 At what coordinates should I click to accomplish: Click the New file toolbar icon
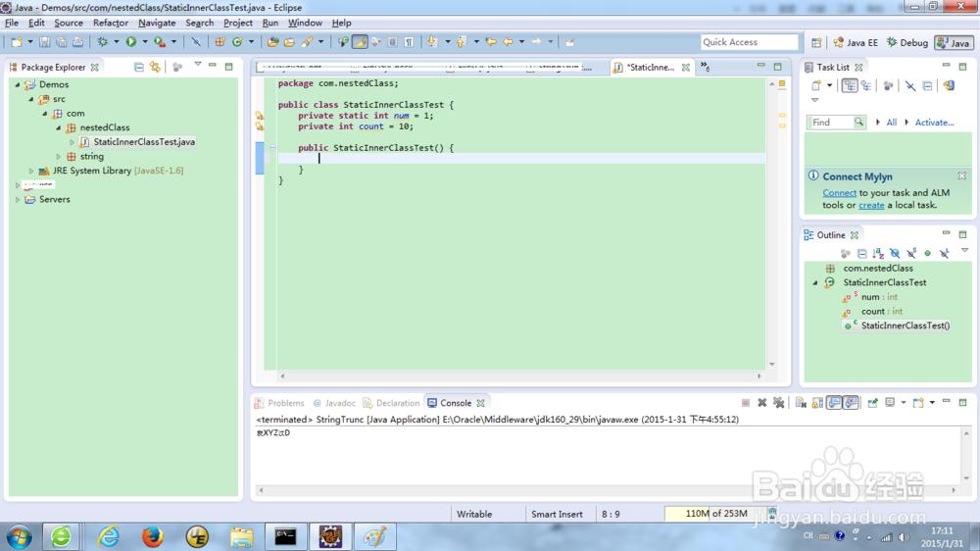click(17, 42)
